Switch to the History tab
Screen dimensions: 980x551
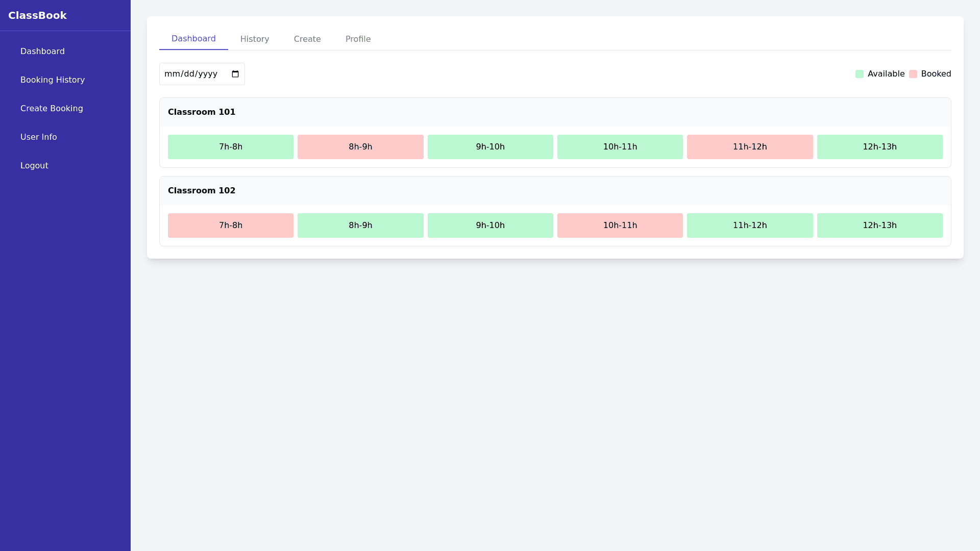[255, 39]
